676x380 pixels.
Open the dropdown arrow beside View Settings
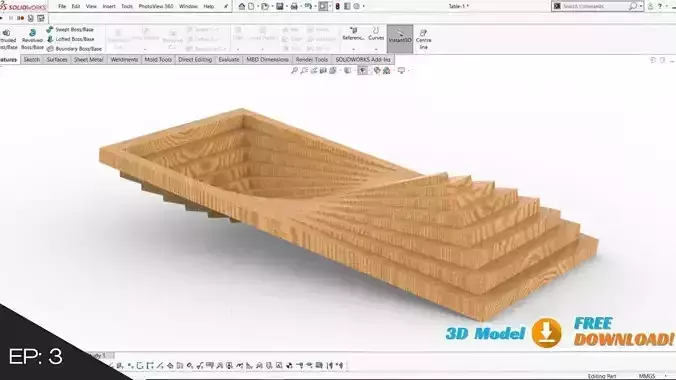[408, 70]
